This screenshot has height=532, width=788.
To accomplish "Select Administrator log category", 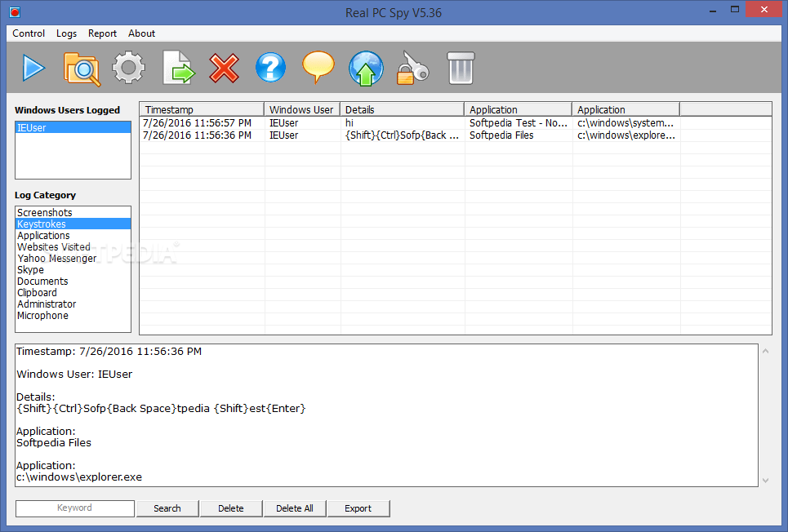I will click(x=73, y=304).
